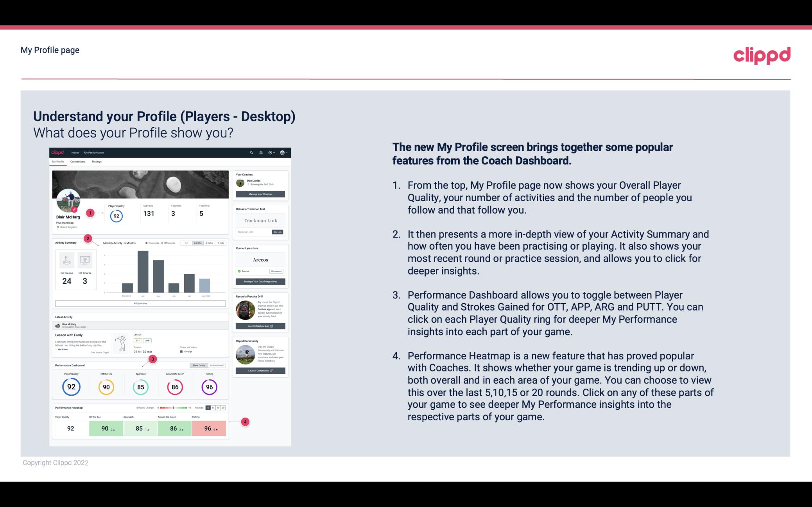Click the Approach performance ring icon

[140, 386]
